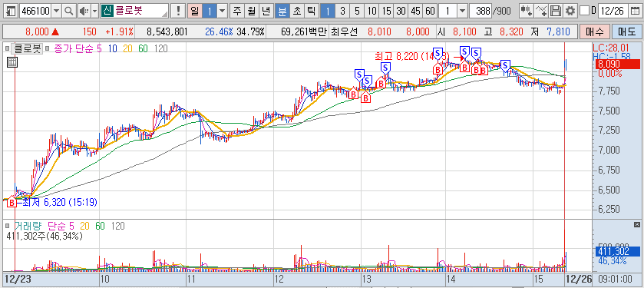Click the 60 moving average legend label in price chart
Screen dimensions: 644x288
coord(143,48)
